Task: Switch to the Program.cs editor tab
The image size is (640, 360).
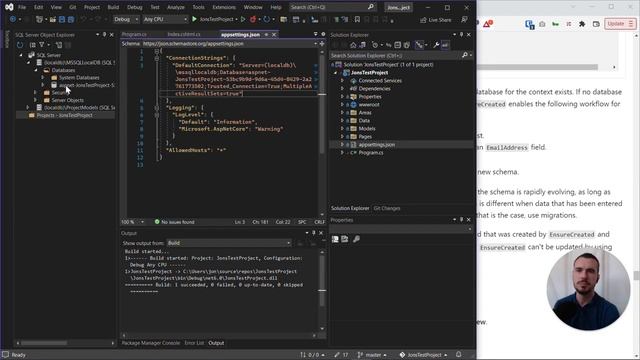Action: click(x=134, y=35)
